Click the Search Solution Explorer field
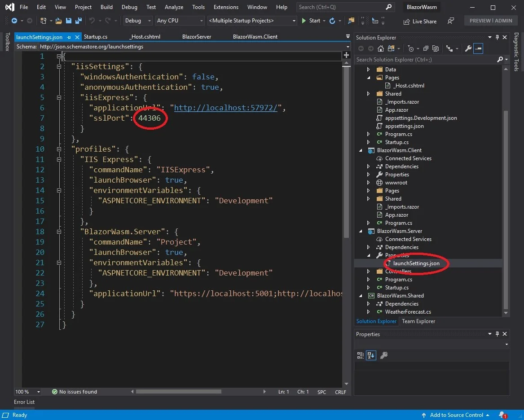Viewport: 524px width, 420px height. (x=426, y=59)
